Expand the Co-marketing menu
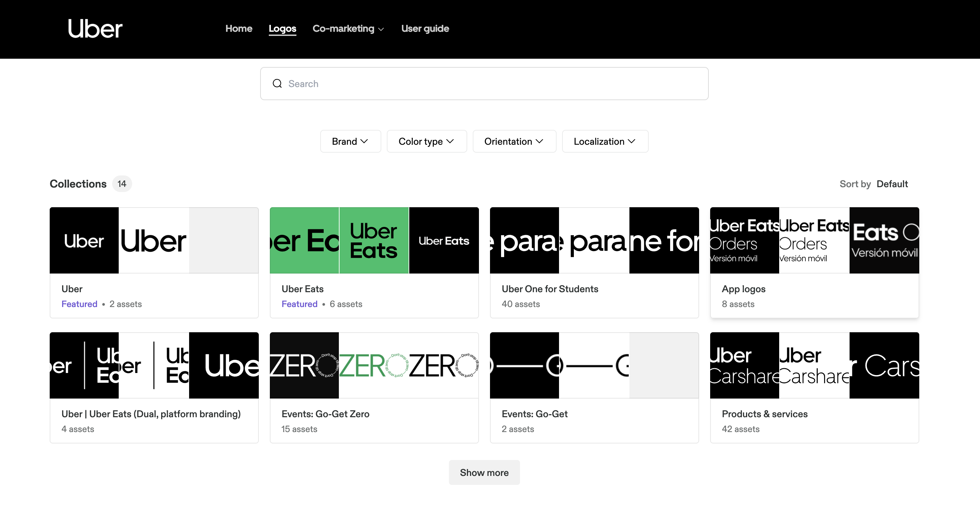Image resolution: width=980 pixels, height=507 pixels. pos(348,29)
